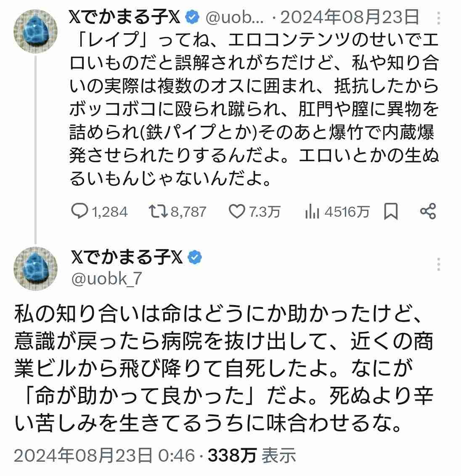Screen dimensions: 461x476
Task: Click the display name on first post
Action: [x=125, y=18]
